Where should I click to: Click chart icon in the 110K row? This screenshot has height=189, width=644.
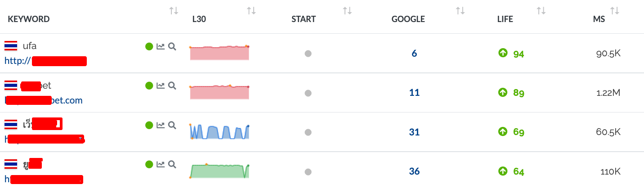point(161,165)
